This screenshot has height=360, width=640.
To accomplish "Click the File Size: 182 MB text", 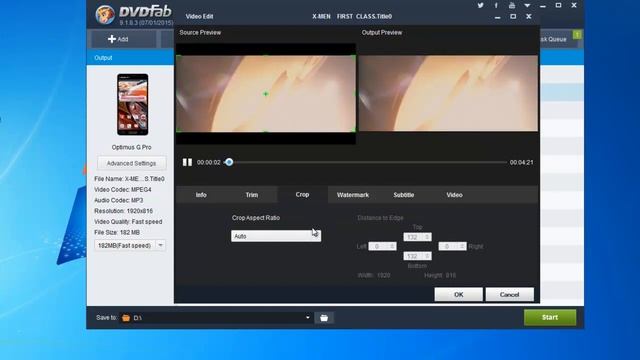I will tap(117, 232).
